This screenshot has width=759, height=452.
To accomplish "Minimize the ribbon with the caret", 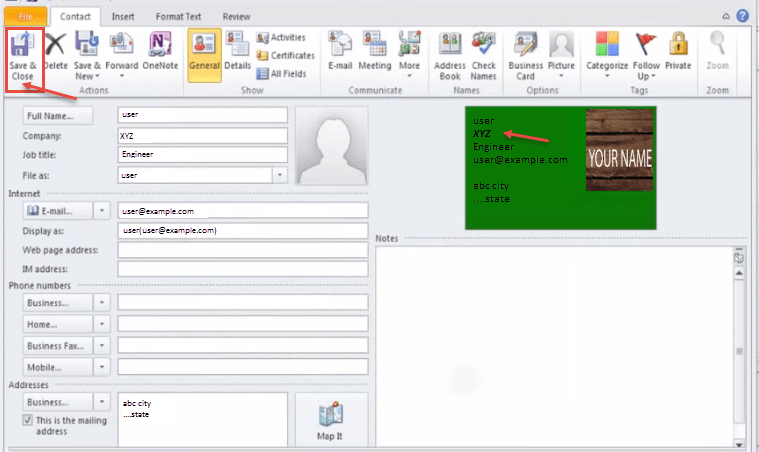I will click(x=726, y=16).
